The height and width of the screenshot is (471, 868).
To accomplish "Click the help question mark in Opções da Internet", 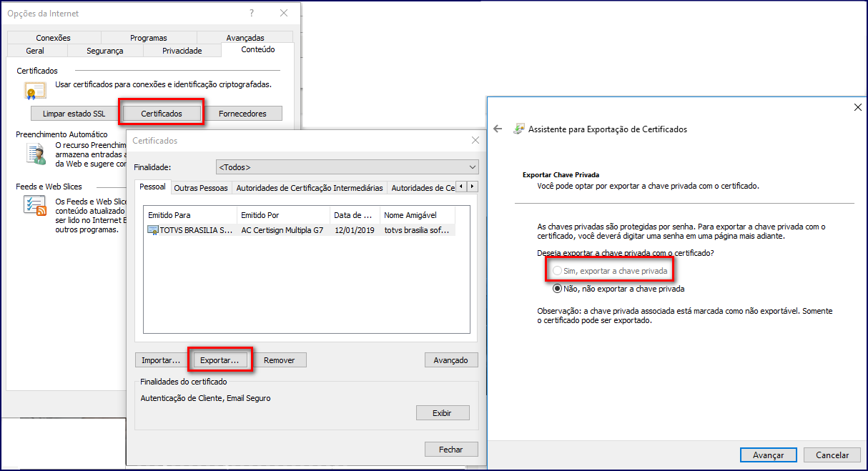I will pos(252,13).
